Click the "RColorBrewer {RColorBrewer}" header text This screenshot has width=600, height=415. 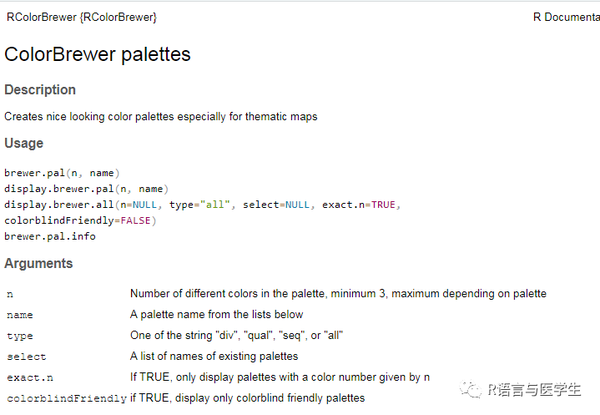coord(81,17)
